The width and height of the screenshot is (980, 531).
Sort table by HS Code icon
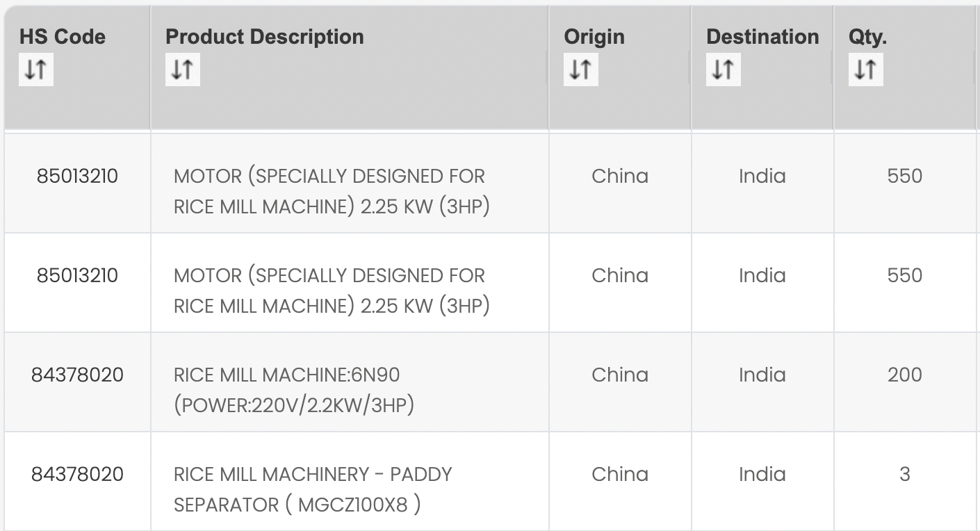[x=35, y=70]
